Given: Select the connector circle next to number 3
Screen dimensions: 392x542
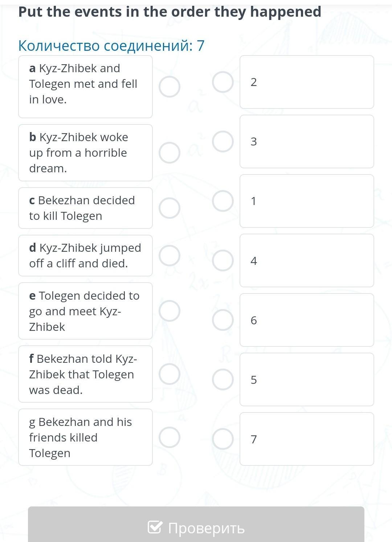Looking at the screenshot, I should tap(223, 141).
